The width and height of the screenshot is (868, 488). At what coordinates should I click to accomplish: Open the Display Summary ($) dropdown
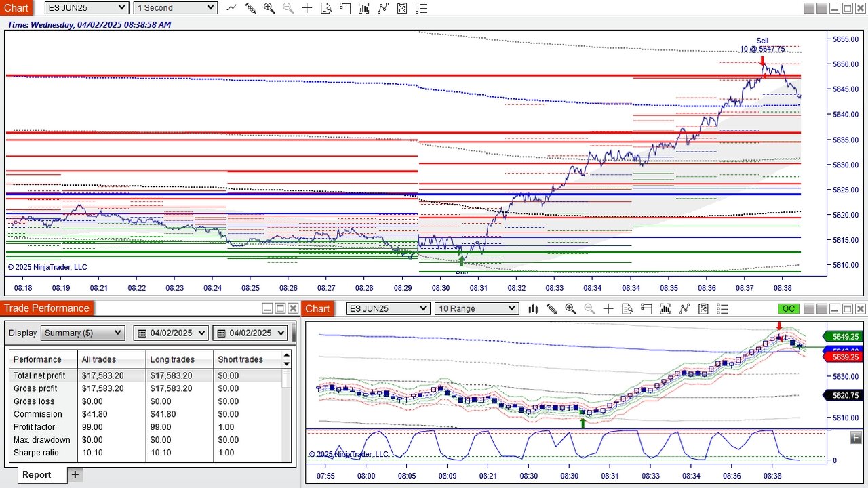pyautogui.click(x=83, y=333)
